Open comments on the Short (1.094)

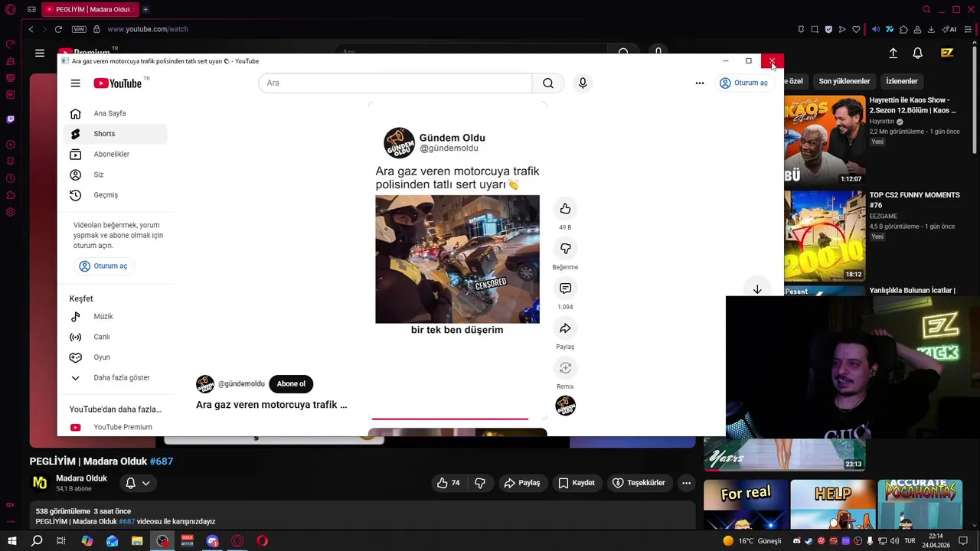click(x=565, y=289)
